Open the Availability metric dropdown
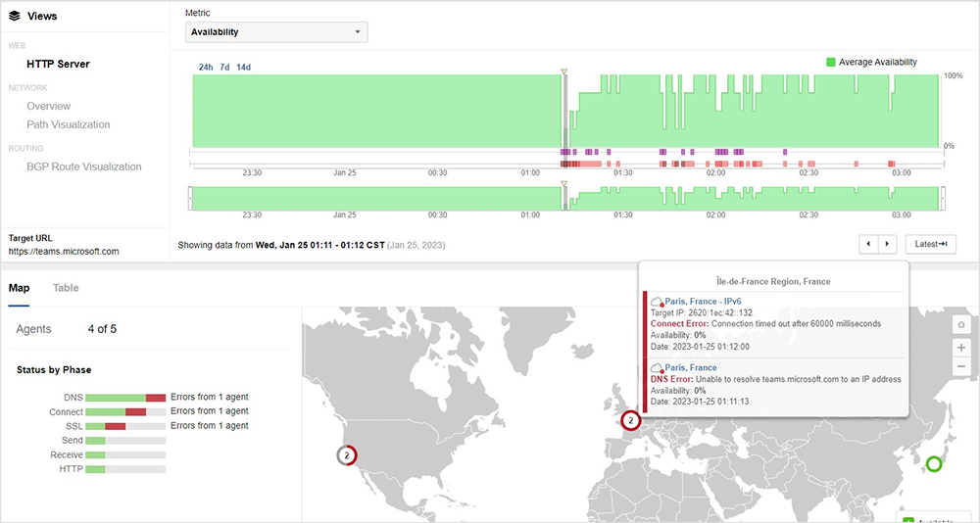The image size is (980, 523). (x=276, y=32)
